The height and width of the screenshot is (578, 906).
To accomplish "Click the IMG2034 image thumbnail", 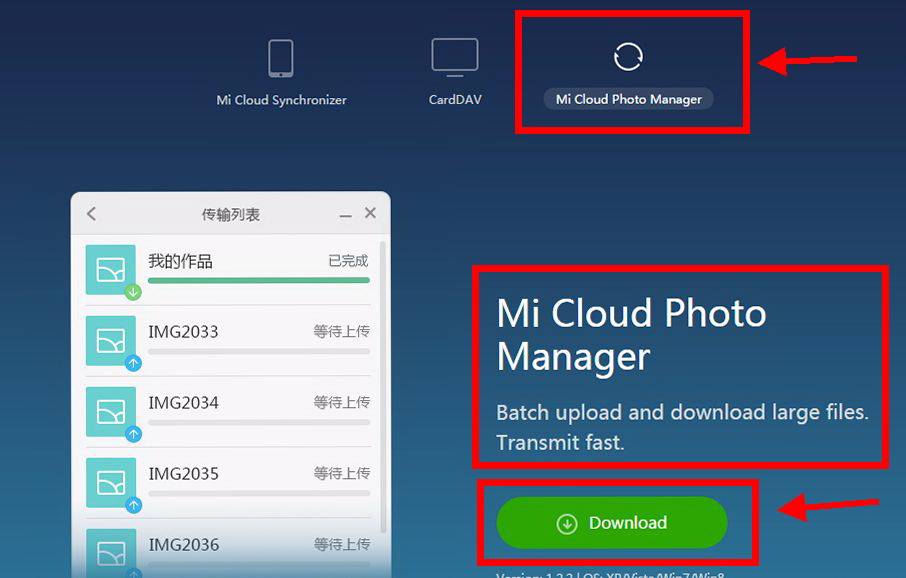I will coord(111,412).
